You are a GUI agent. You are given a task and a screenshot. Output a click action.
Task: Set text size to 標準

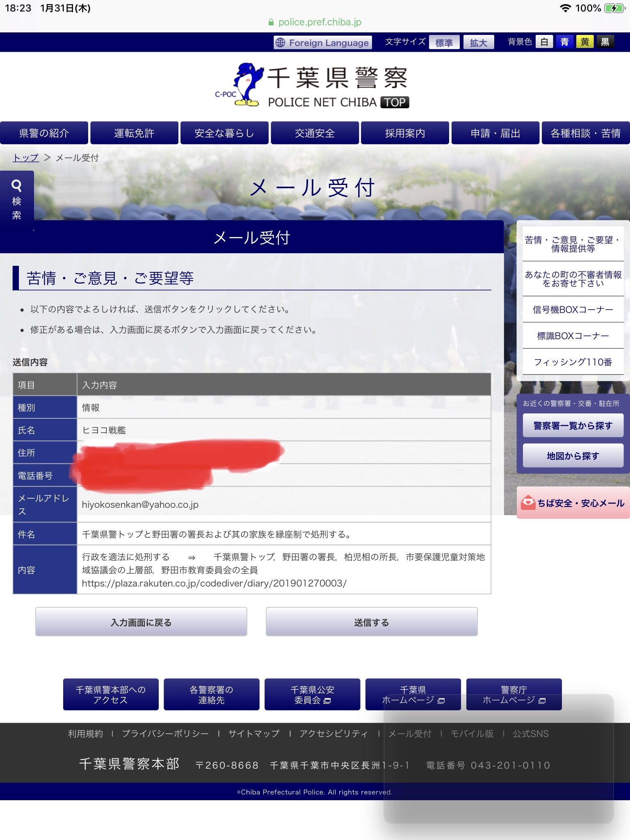pyautogui.click(x=444, y=42)
